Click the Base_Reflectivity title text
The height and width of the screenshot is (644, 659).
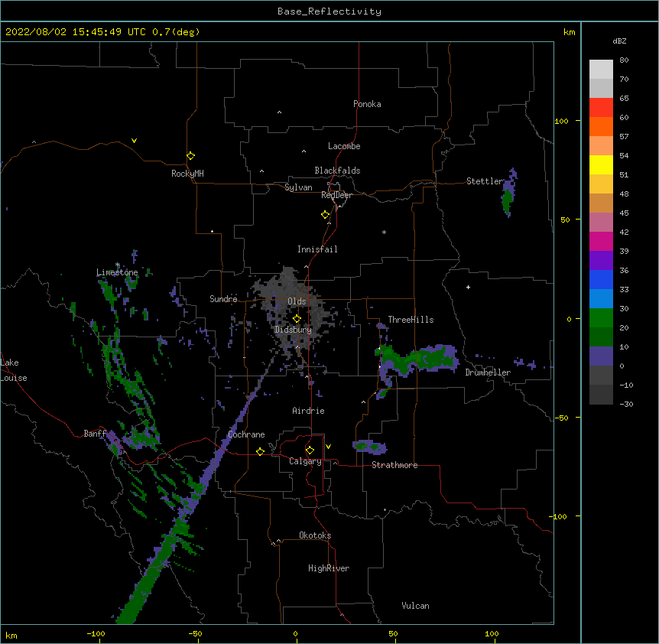329,11
